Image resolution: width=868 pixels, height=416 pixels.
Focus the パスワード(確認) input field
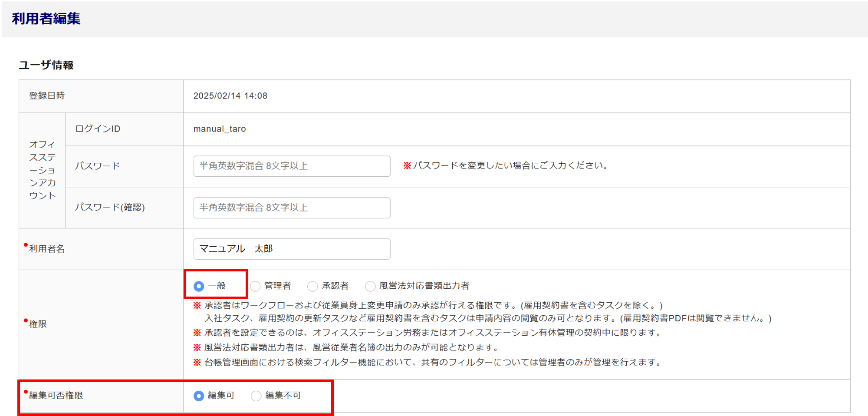292,208
